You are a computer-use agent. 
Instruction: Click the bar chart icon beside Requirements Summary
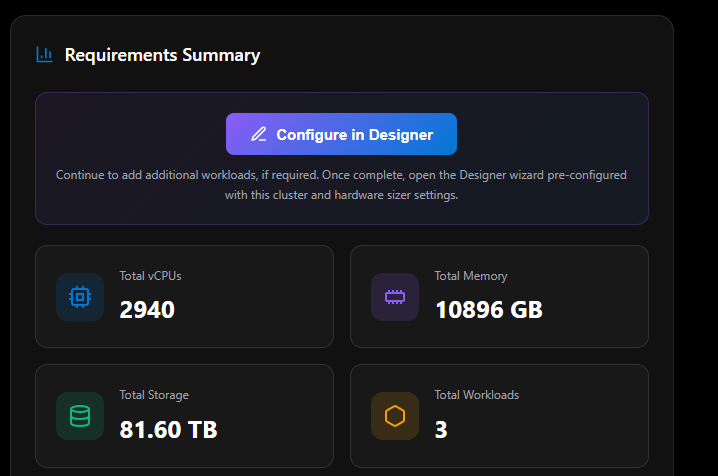coord(44,55)
